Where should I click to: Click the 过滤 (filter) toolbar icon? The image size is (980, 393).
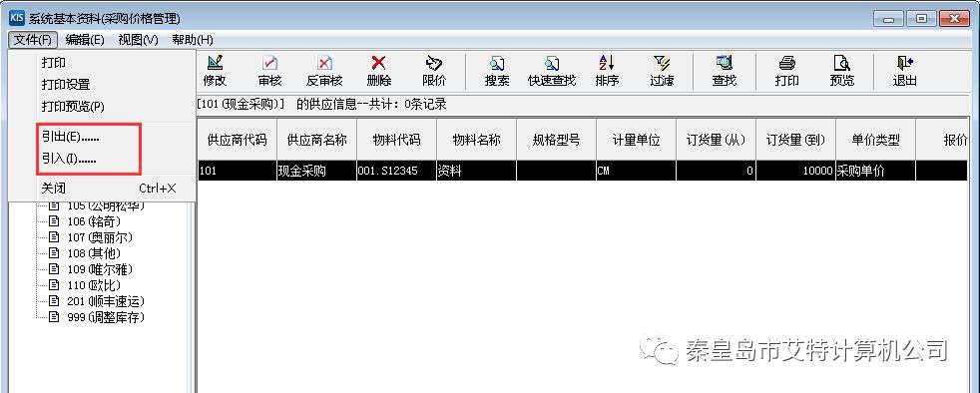(x=662, y=71)
